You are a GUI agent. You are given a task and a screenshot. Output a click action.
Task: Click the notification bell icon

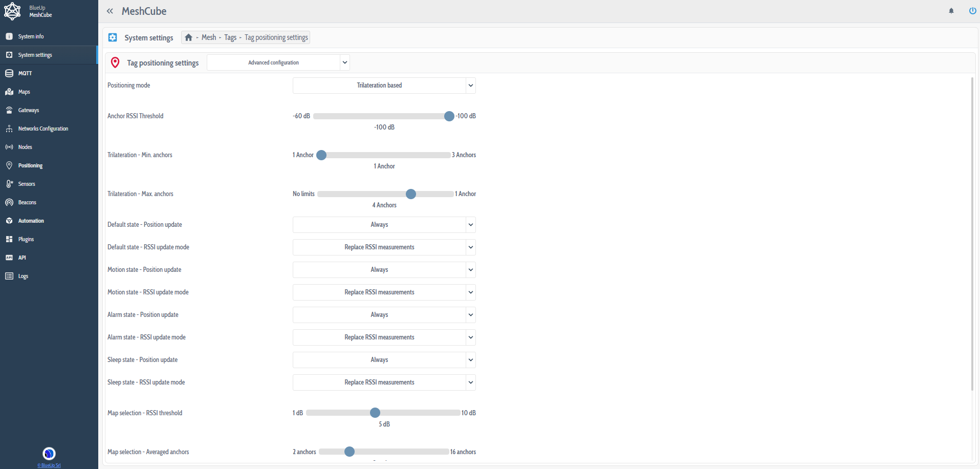[951, 11]
